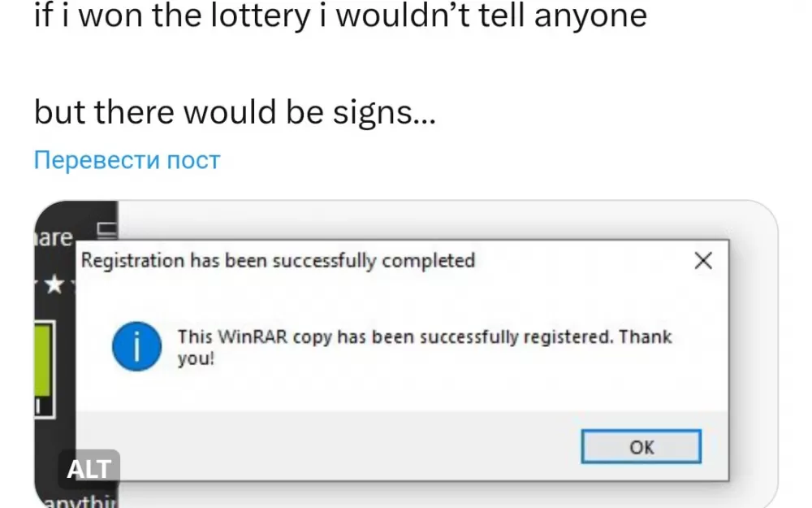
Task: Click the gray footer strip left of OK
Action: [328, 445]
